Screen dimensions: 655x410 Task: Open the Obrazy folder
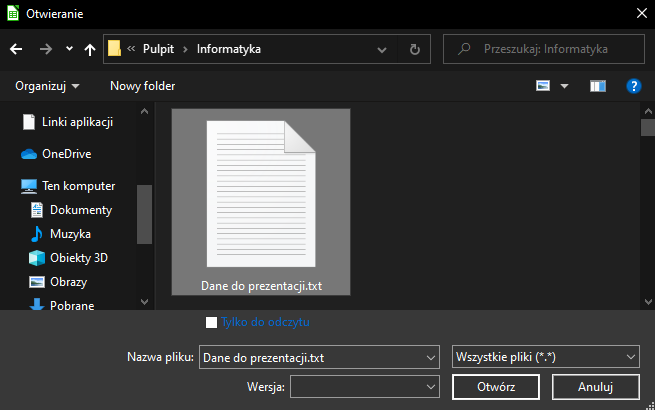click(69, 282)
